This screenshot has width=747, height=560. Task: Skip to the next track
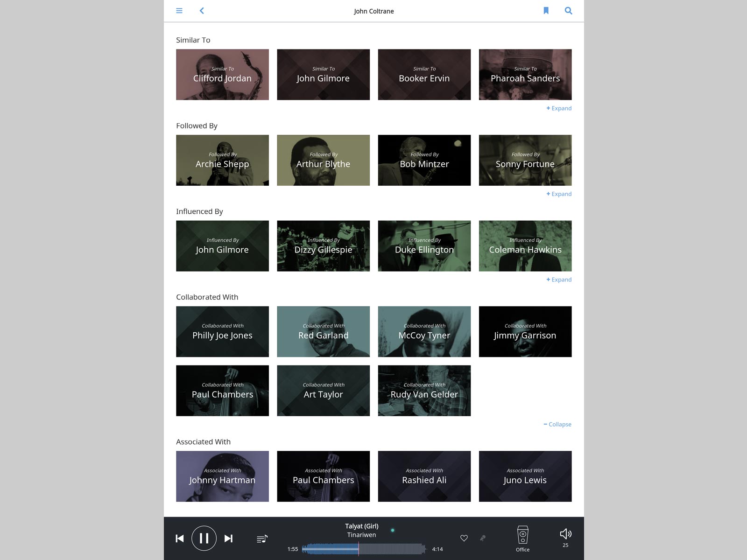pos(228,539)
